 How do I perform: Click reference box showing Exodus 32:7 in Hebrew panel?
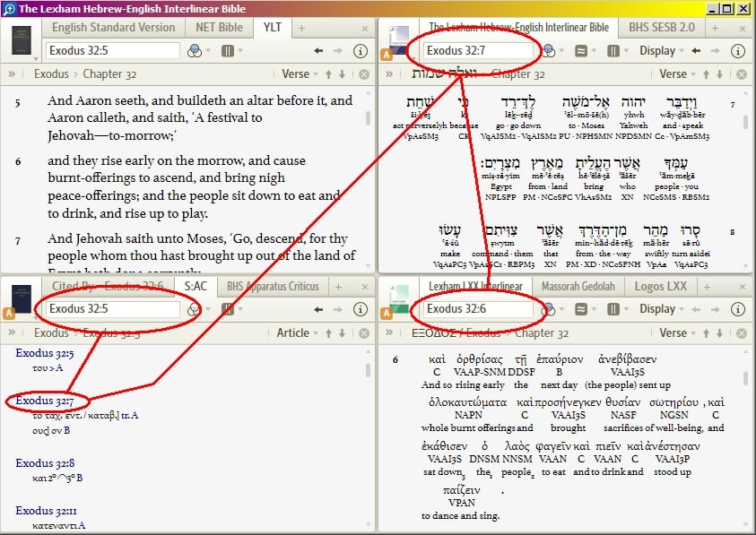[478, 50]
